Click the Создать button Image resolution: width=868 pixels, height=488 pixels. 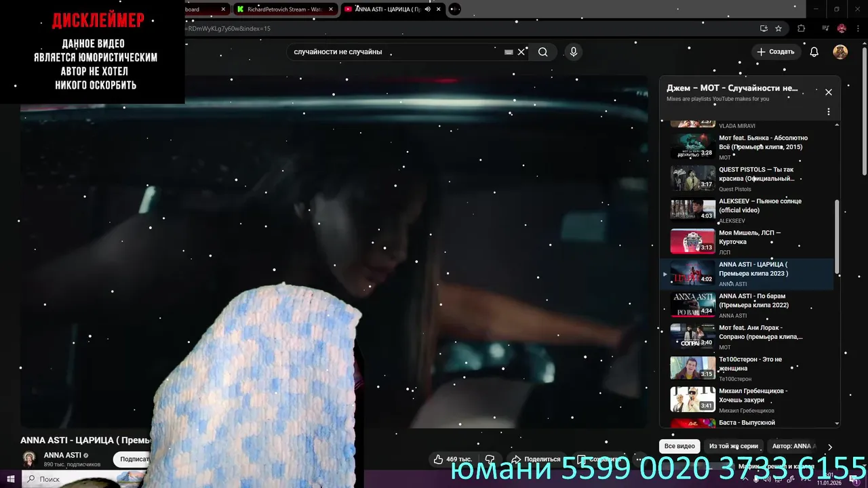pyautogui.click(x=775, y=52)
